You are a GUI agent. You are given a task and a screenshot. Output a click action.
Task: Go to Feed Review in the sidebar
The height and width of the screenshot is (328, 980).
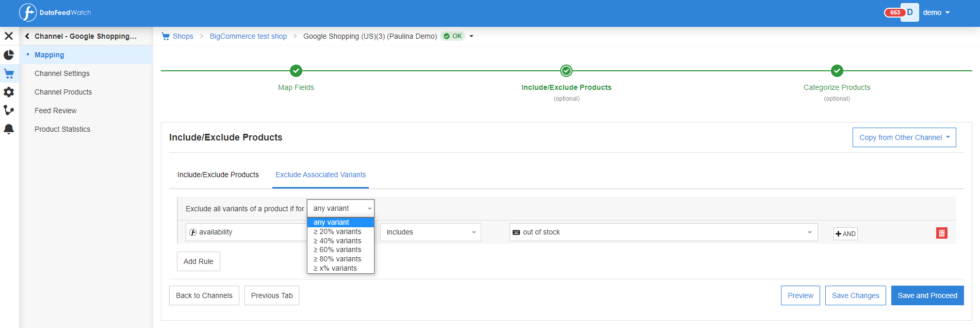55,111
